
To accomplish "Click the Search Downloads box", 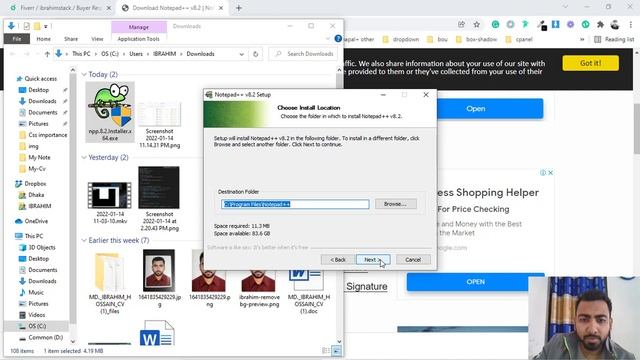I will [303, 54].
